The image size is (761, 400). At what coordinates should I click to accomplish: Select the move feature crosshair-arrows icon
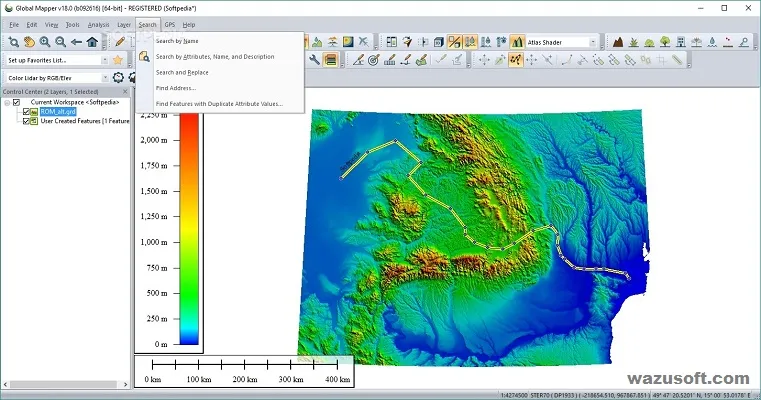484,60
